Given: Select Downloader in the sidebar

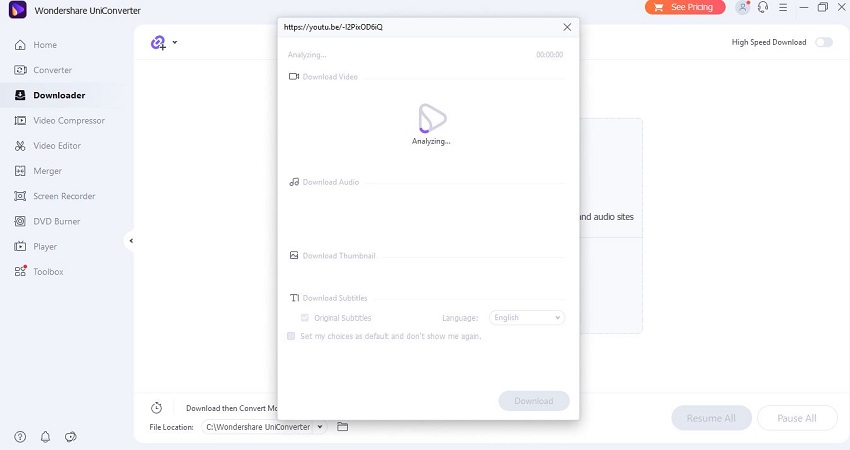Looking at the screenshot, I should tap(50, 95).
